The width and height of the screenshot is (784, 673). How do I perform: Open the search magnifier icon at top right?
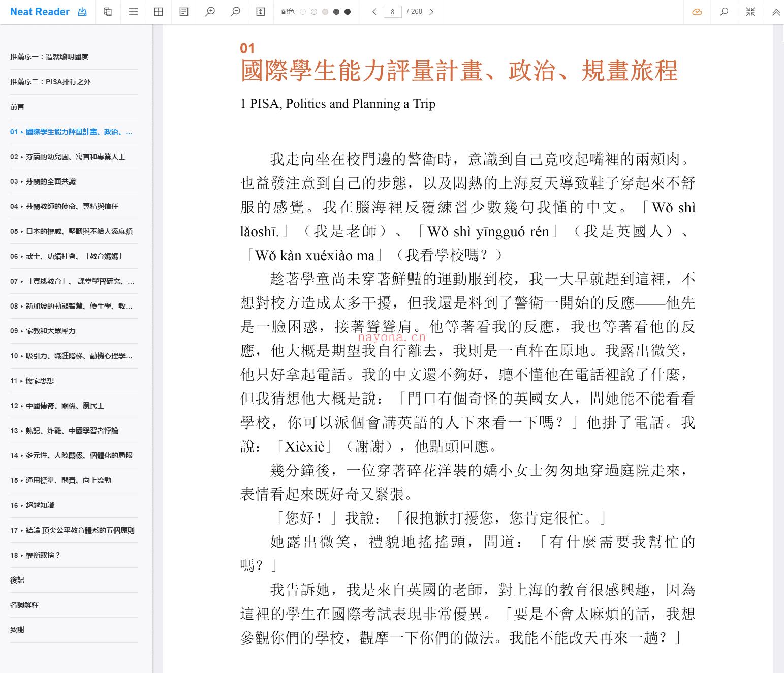pyautogui.click(x=724, y=12)
